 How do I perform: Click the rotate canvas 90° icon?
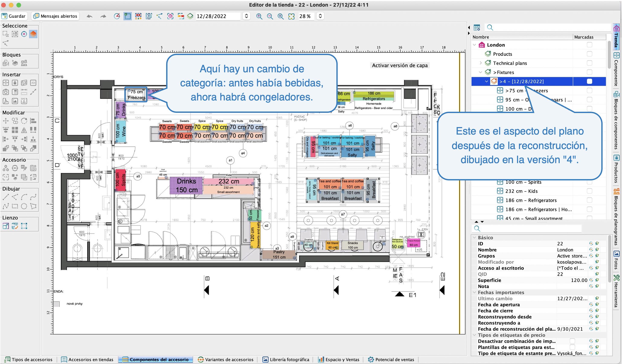15,226
